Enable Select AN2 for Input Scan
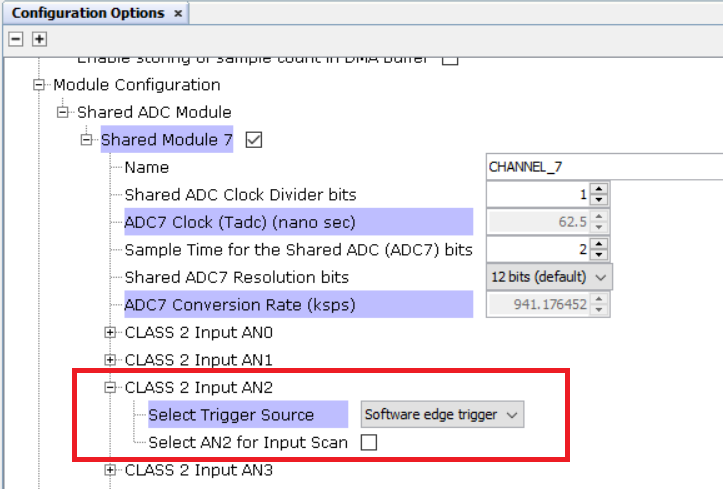This screenshot has height=489, width=723. [368, 443]
